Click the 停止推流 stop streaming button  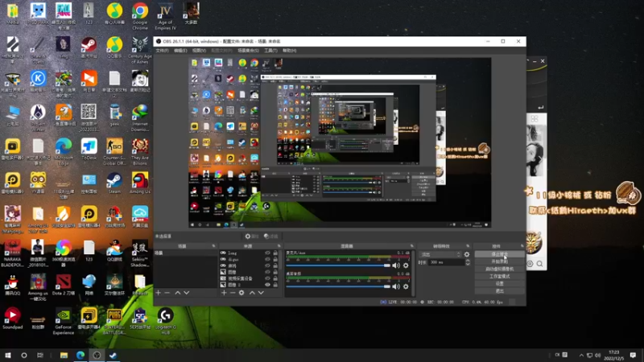pyautogui.click(x=499, y=254)
